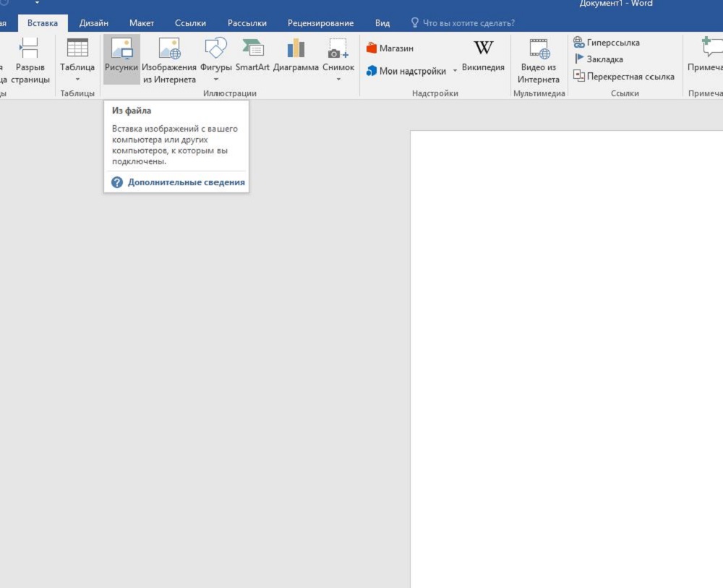Image resolution: width=723 pixels, height=588 pixels.
Task: Click the Рисунки (Pictures) icon
Action: pyautogui.click(x=121, y=49)
